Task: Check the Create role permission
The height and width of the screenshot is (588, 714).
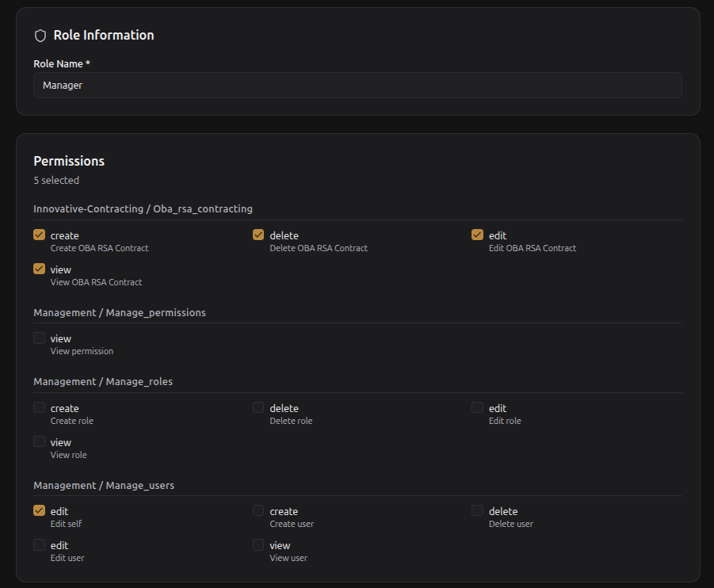Action: point(39,407)
